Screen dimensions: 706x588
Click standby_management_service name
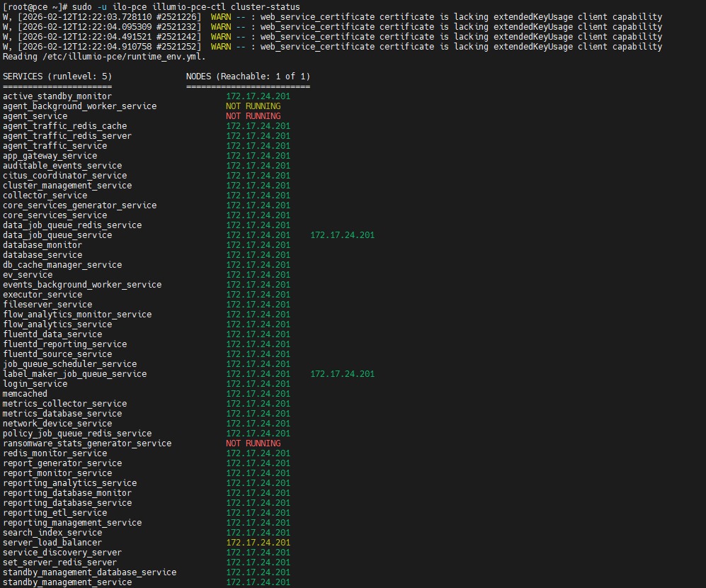[x=67, y=582]
